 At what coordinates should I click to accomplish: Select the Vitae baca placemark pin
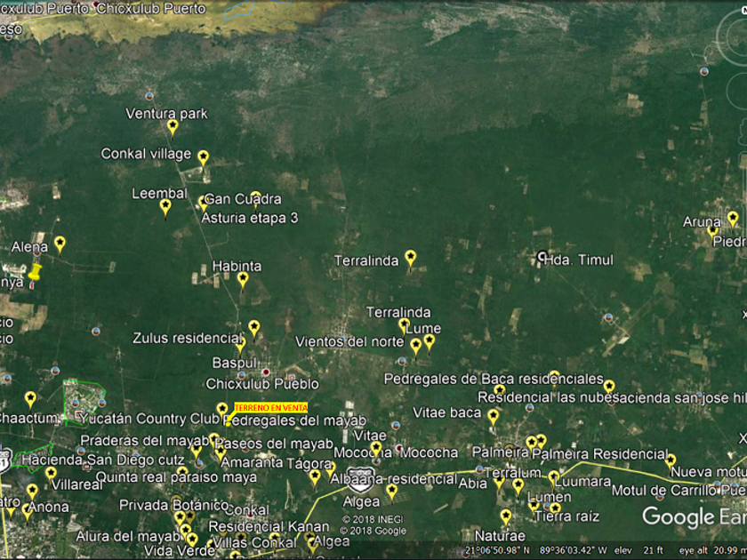pos(493,417)
